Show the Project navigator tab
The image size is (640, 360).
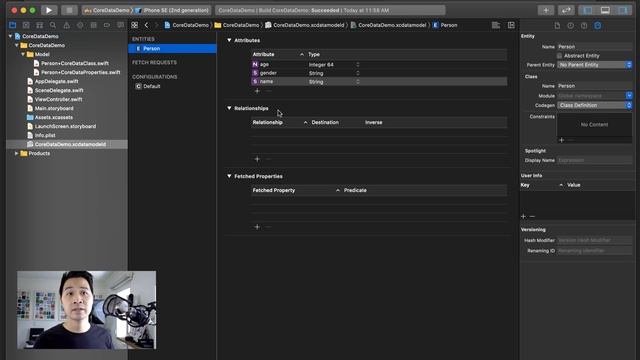[x=13, y=25]
